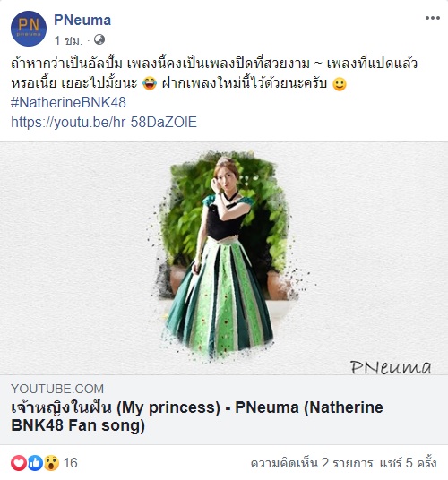Screen dimensions: 448x480
Task: Click the PNeuma watermark signature on the image
Action: tap(391, 367)
